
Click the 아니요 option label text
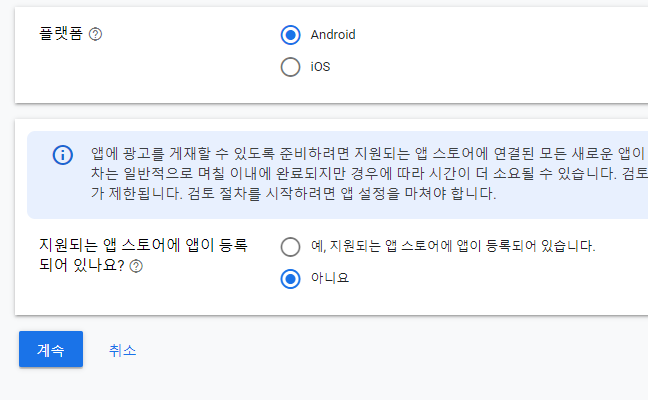pos(330,278)
